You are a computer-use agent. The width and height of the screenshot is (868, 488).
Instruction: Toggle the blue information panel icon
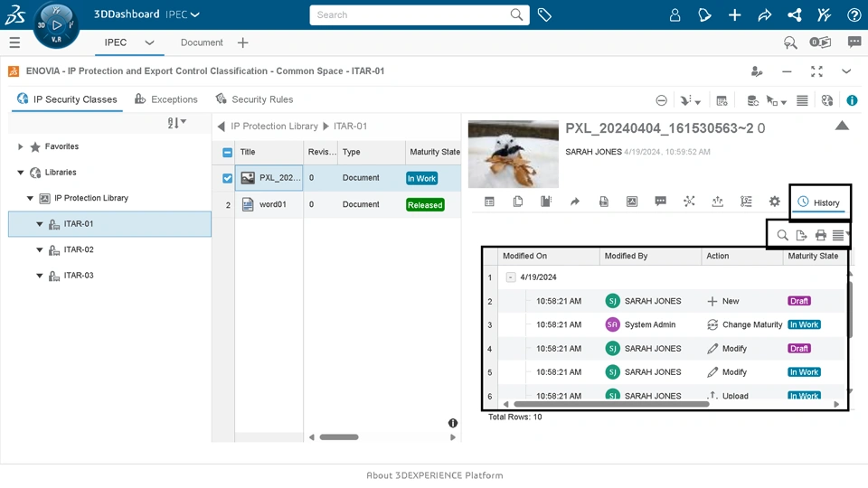click(x=852, y=100)
